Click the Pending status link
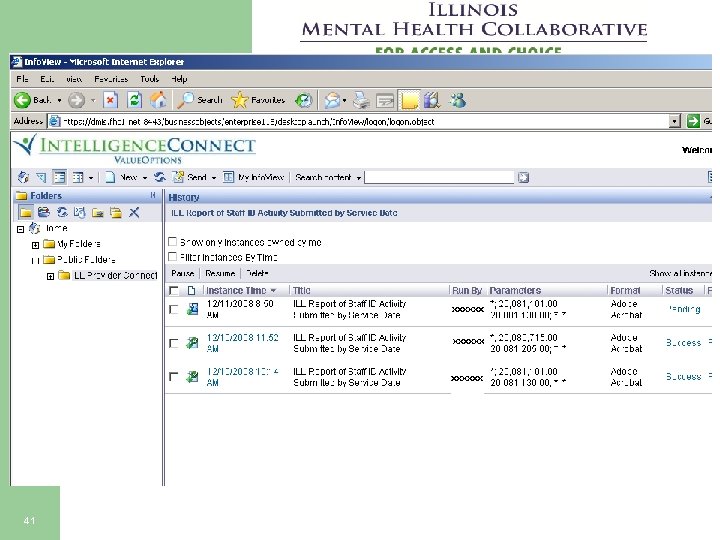Screen dimensions: 720x540 click(684, 309)
